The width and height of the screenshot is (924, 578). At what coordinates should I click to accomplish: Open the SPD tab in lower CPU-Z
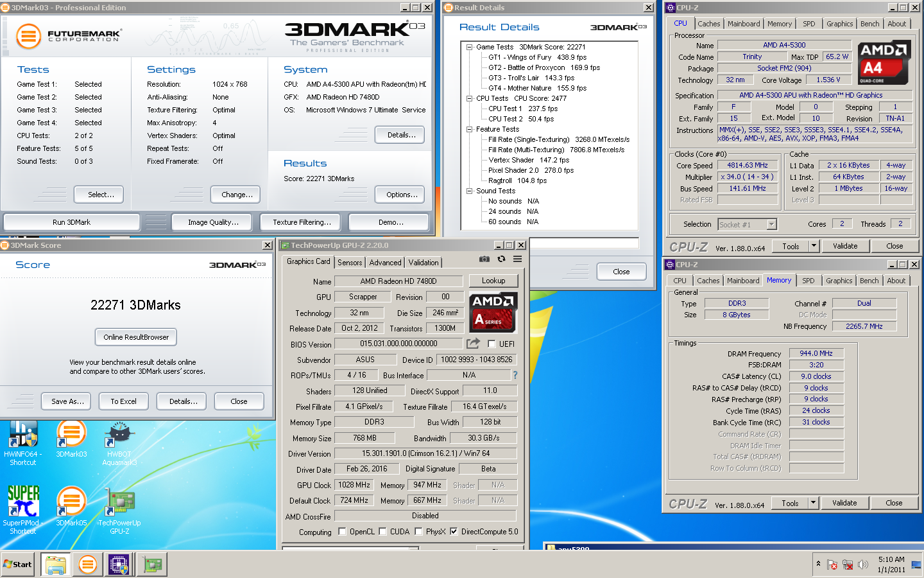tap(808, 281)
